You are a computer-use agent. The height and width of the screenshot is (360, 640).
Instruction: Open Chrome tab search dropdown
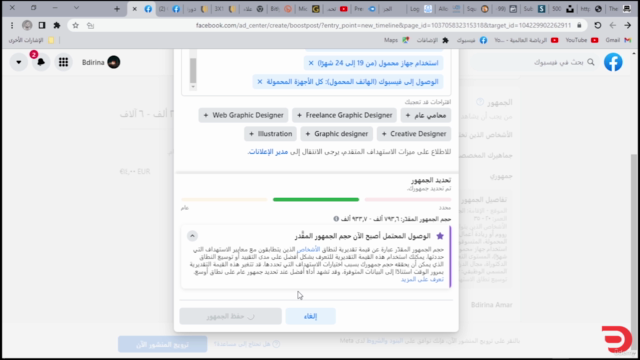76,8
